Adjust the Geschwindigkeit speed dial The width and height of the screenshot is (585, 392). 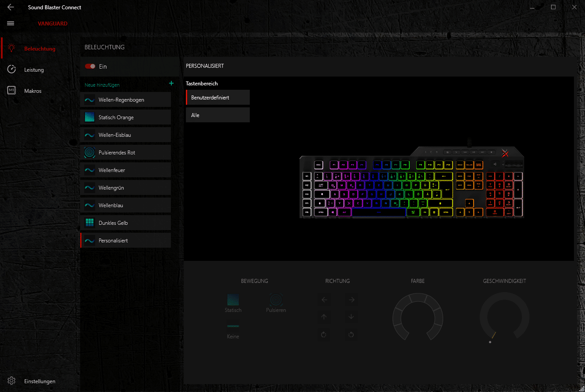(x=504, y=317)
